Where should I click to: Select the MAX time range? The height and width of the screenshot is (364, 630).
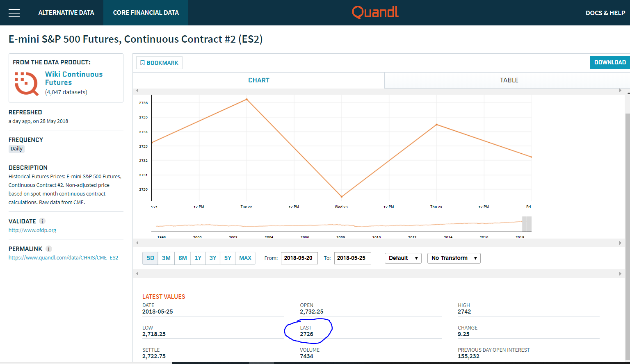[245, 258]
